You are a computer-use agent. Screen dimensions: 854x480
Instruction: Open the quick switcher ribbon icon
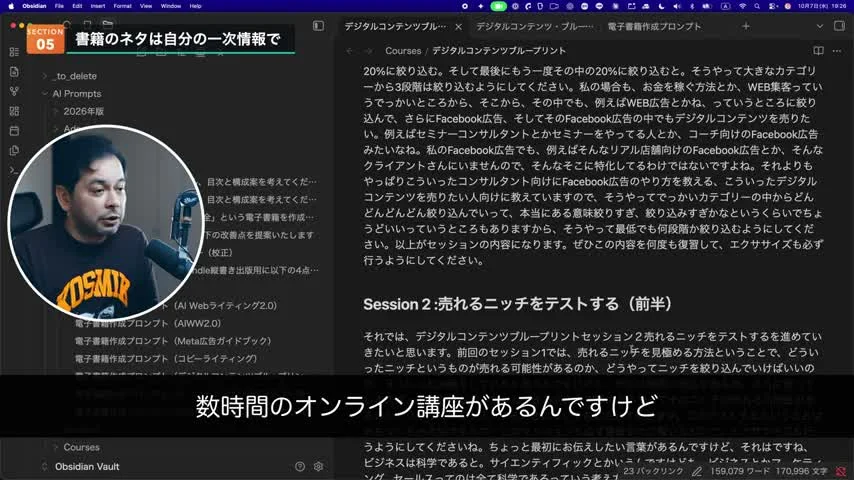click(15, 52)
